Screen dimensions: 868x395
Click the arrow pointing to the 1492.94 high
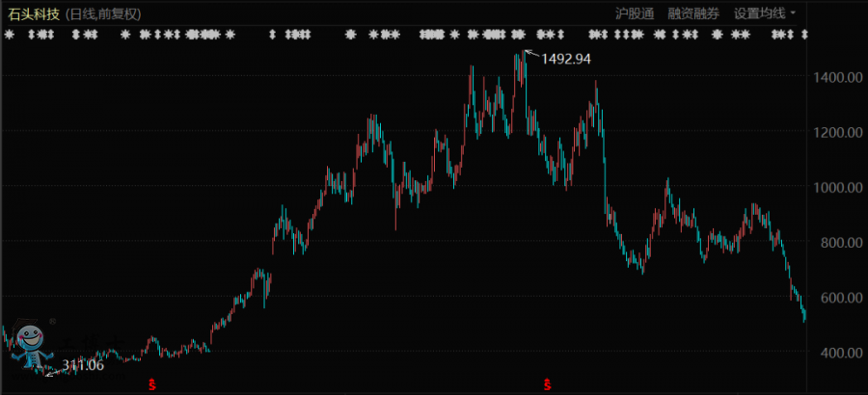[530, 52]
